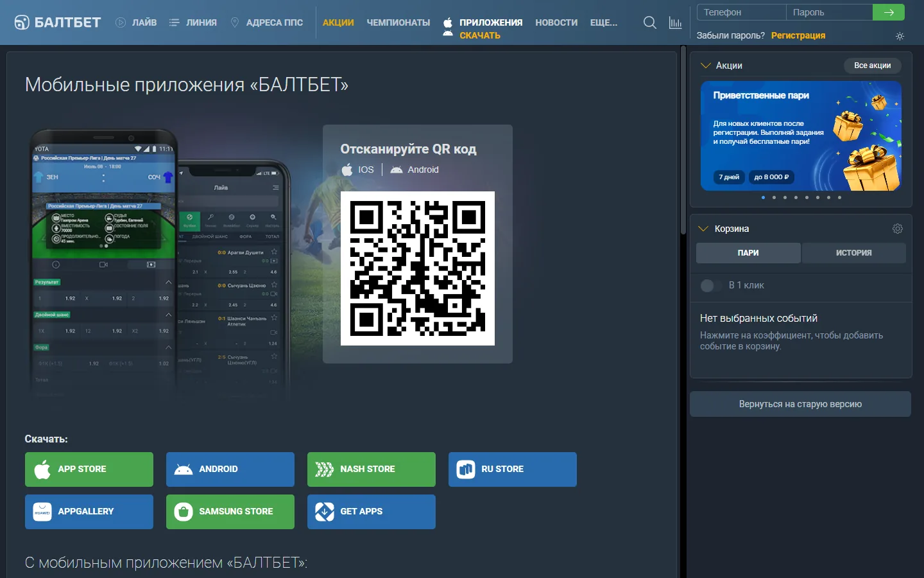Select the last promo carousel dot
This screenshot has width=924, height=578.
coord(839,198)
